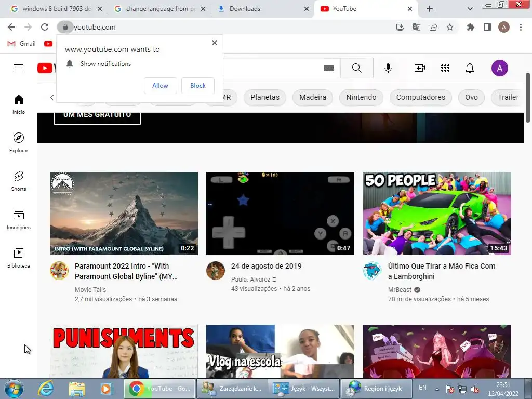The image size is (532, 399).
Task: Open the Region i język taskbar window
Action: coord(376,389)
